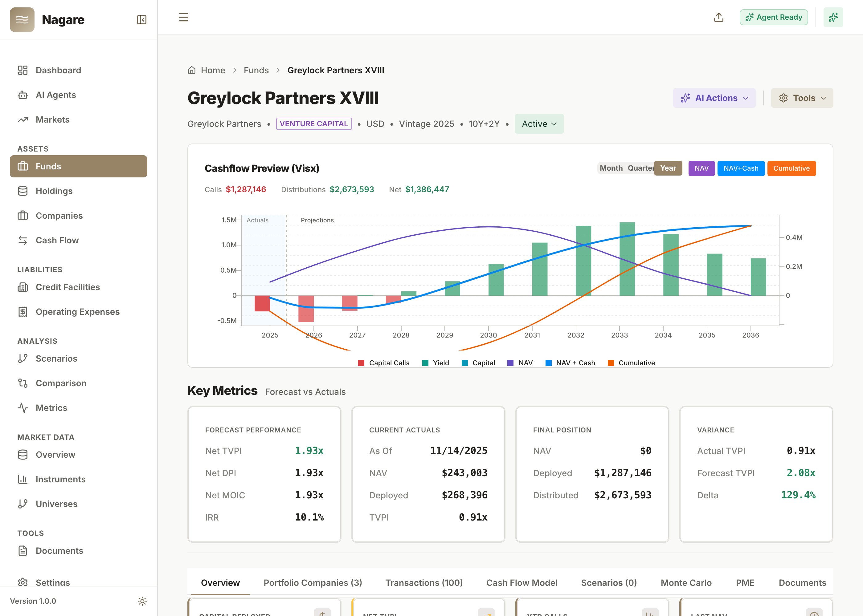The image size is (863, 616).
Task: Switch chart period to Month
Action: tap(611, 168)
